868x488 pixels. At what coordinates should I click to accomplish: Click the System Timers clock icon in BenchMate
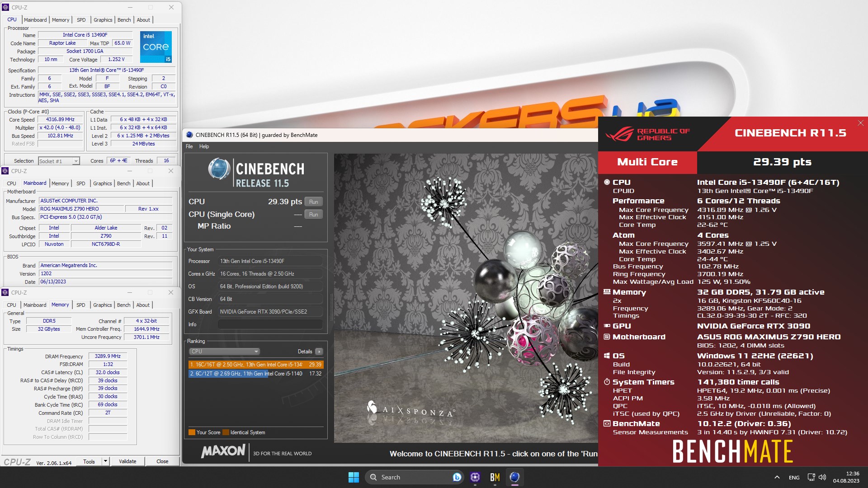point(607,382)
